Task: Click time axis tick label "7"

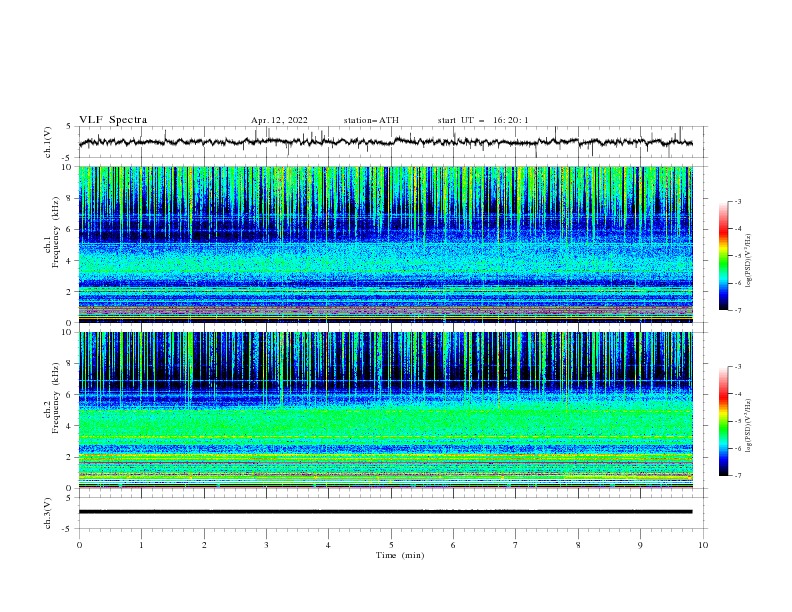Action: pos(516,545)
